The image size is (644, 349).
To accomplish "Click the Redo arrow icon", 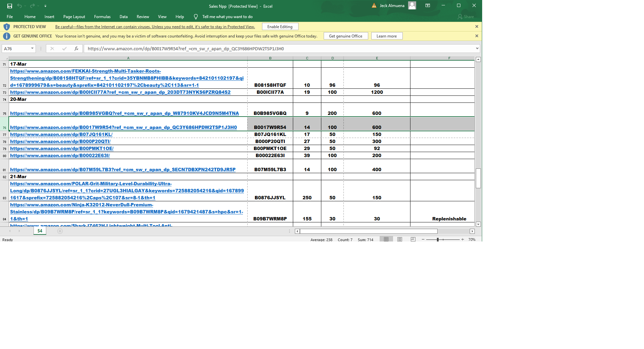I will pos(33,6).
